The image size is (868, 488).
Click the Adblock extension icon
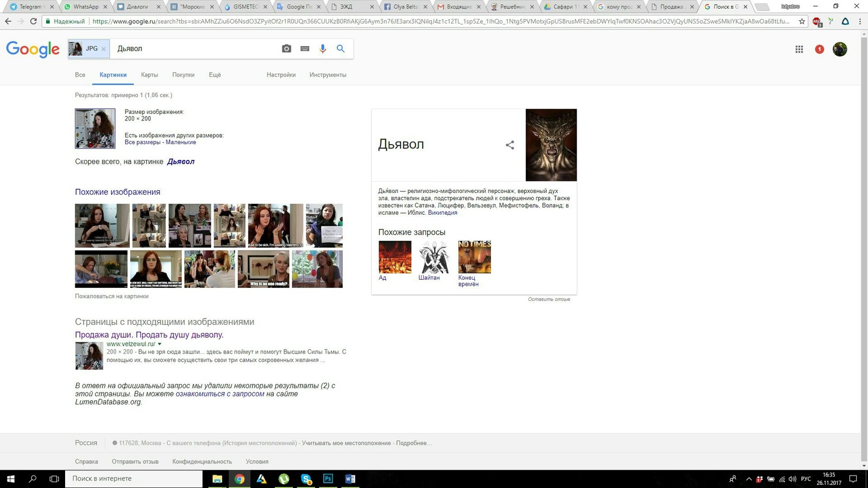pos(816,22)
